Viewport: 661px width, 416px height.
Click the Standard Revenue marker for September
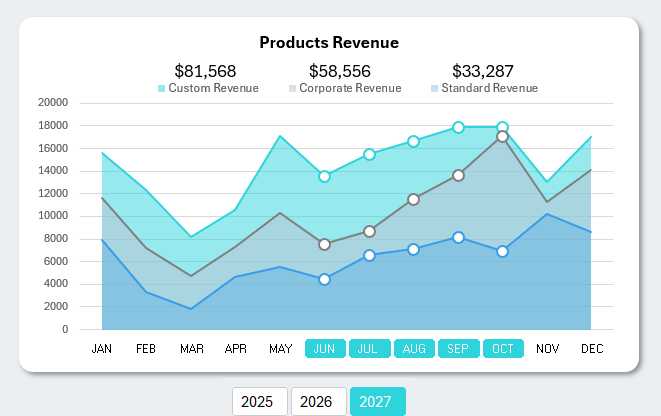(458, 237)
